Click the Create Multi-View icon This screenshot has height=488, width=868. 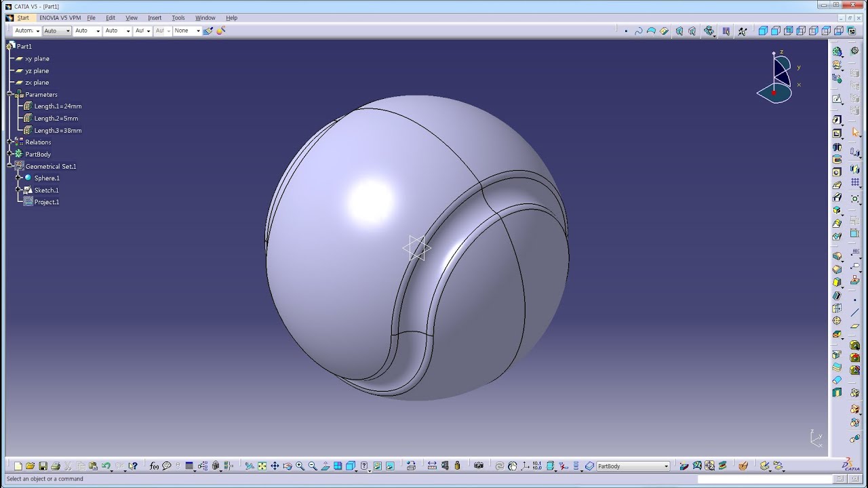tap(338, 466)
